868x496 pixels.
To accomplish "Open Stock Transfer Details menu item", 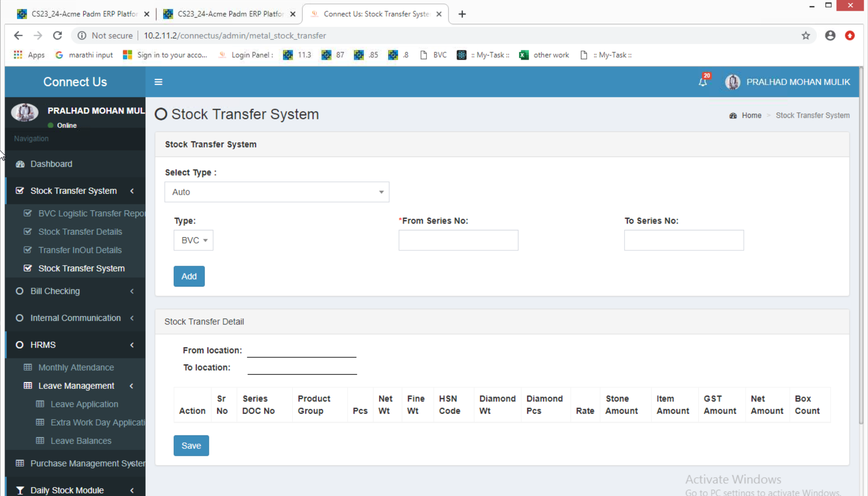I will pyautogui.click(x=80, y=231).
